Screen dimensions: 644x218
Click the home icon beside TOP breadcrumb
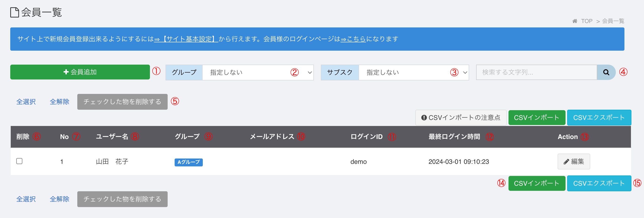[x=575, y=21]
